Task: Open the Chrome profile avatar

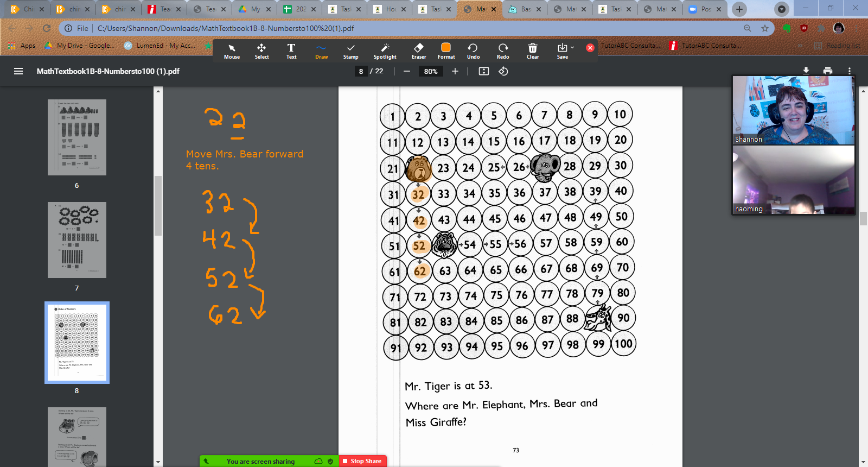Action: coord(839,28)
